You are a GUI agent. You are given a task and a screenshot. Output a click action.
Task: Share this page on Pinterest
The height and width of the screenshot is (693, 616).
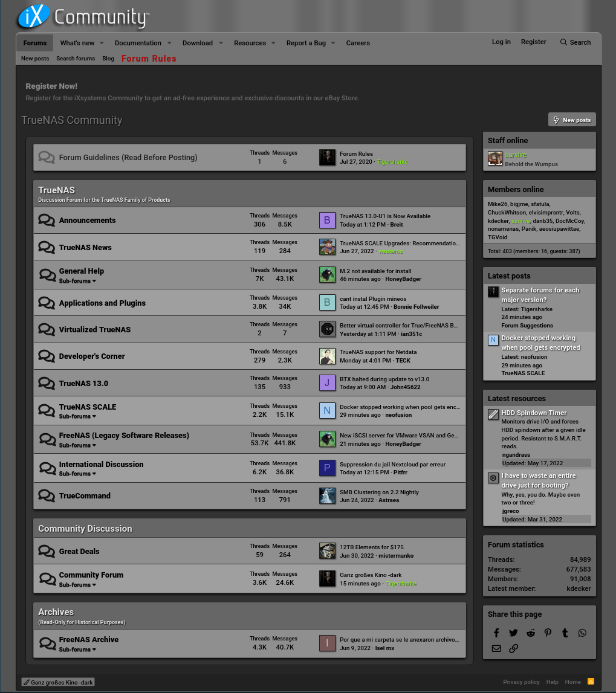(548, 633)
